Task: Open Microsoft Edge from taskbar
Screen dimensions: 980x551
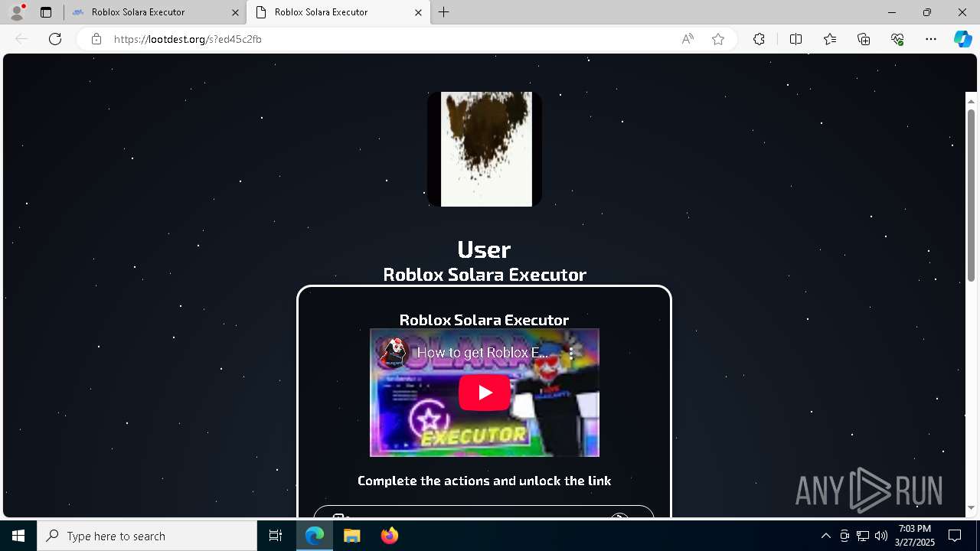Action: tap(315, 536)
